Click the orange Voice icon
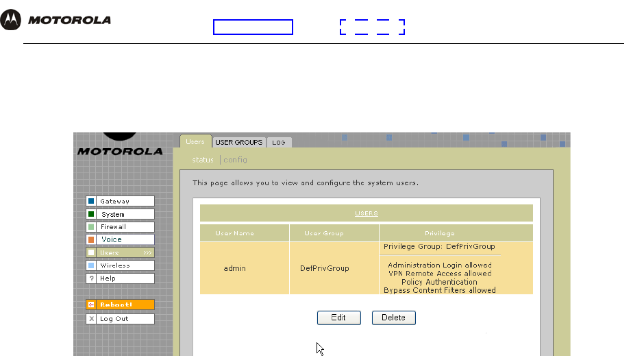 point(91,239)
